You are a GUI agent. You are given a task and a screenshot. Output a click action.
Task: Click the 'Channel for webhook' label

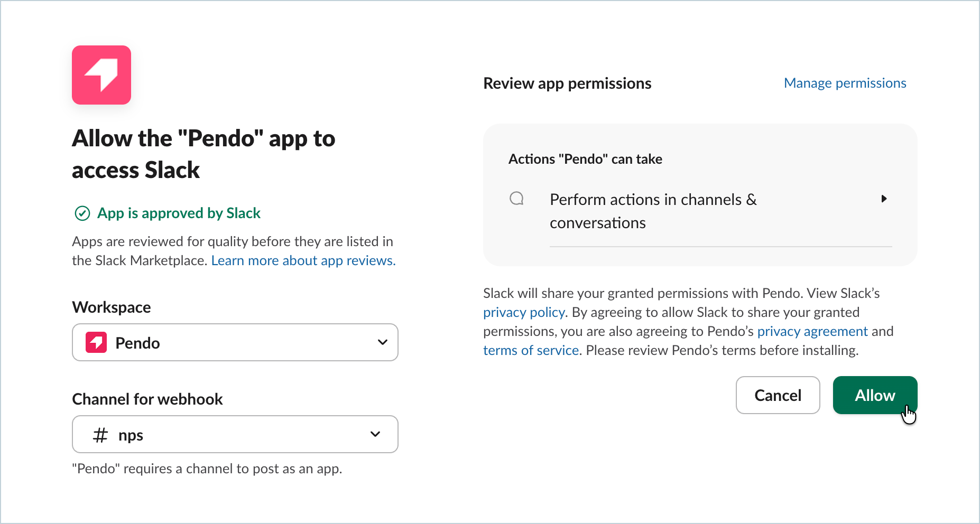pos(147,399)
